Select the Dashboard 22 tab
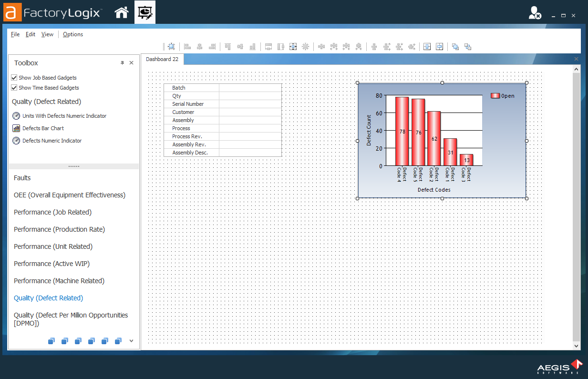This screenshot has width=588, height=379. pos(162,60)
